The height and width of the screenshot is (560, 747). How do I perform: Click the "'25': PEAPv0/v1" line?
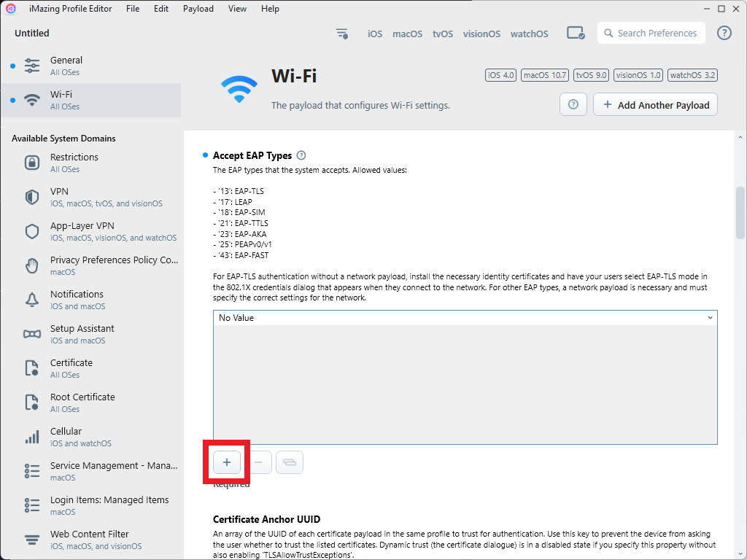tap(242, 244)
